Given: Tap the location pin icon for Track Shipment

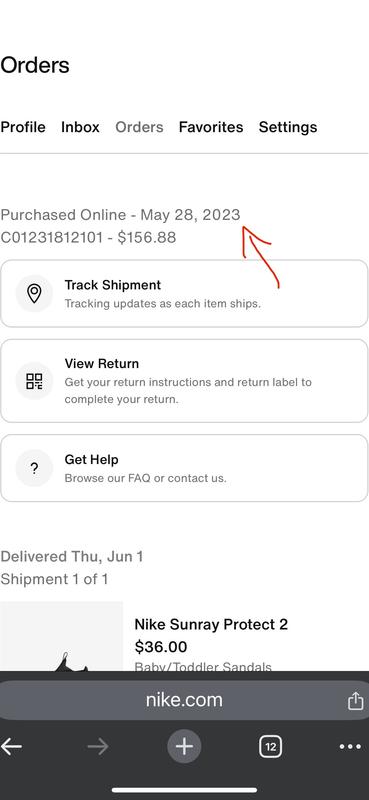Looking at the screenshot, I should point(34,293).
